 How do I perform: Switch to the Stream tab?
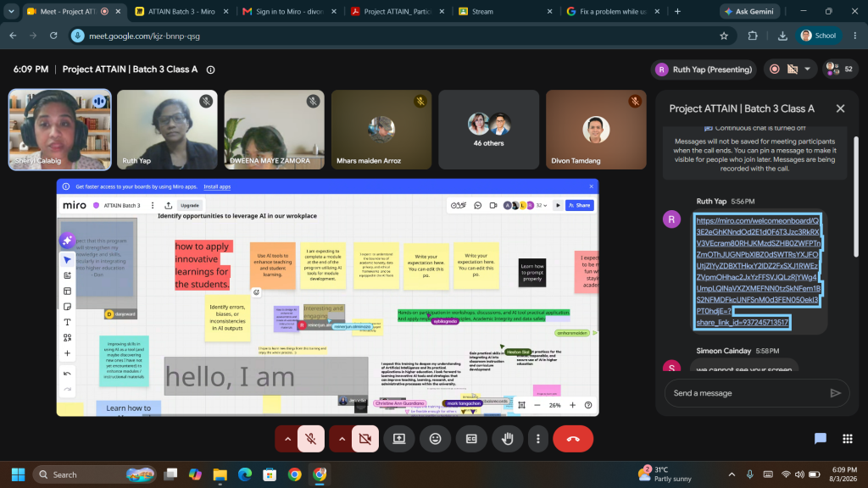(504, 11)
